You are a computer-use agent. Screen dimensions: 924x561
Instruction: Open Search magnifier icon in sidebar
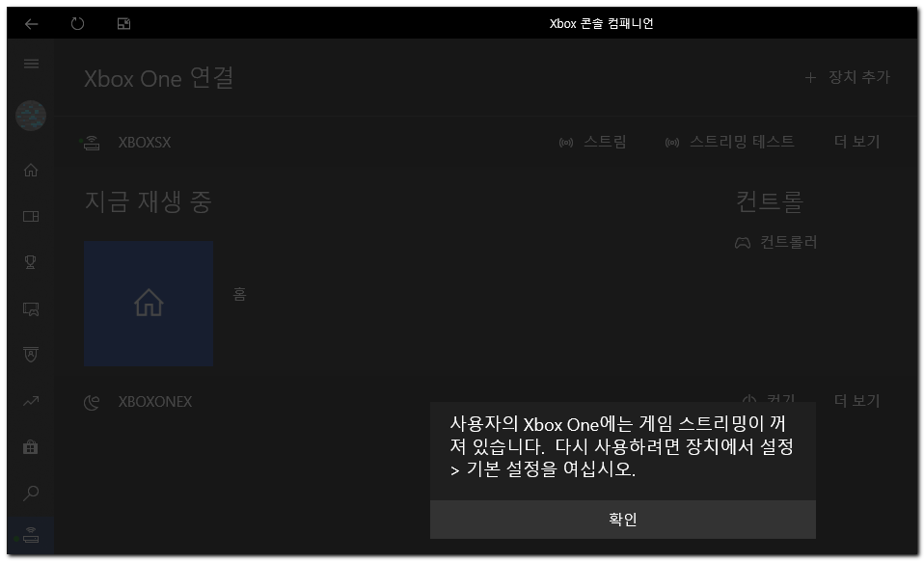[31, 493]
